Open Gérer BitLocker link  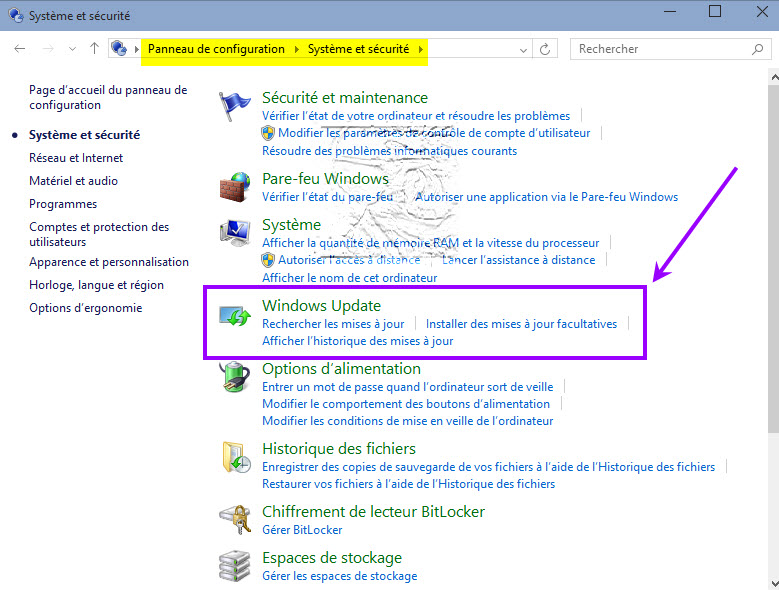coord(302,530)
